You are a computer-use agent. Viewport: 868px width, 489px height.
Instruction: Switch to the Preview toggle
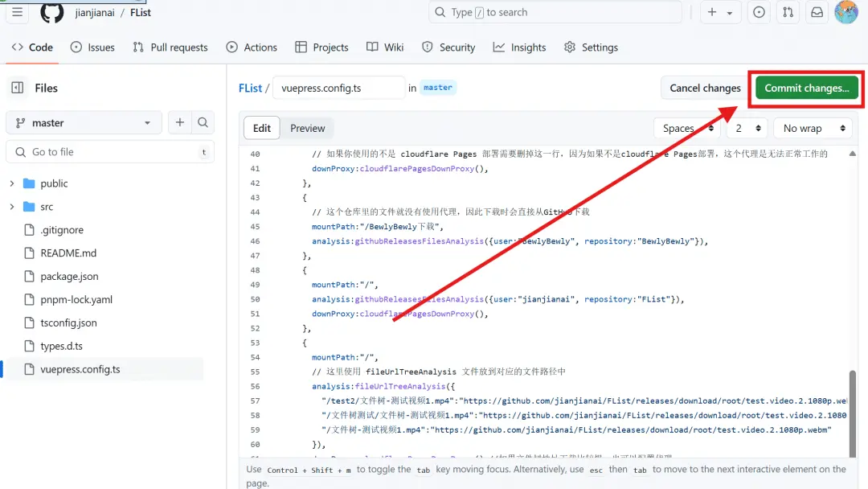coord(307,128)
